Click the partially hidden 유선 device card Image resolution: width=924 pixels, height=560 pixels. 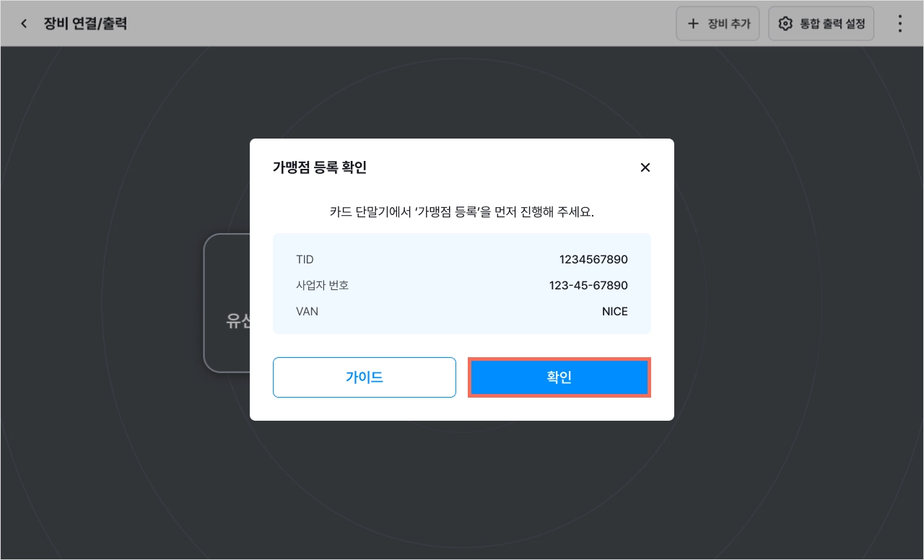[227, 303]
